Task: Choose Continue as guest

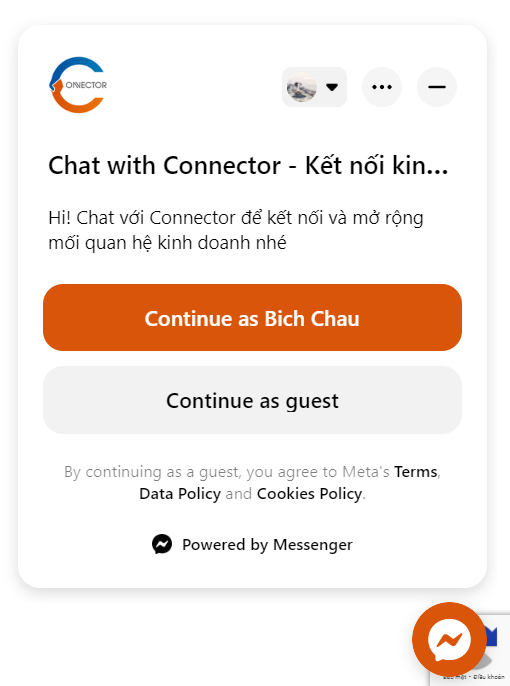Action: (x=252, y=400)
